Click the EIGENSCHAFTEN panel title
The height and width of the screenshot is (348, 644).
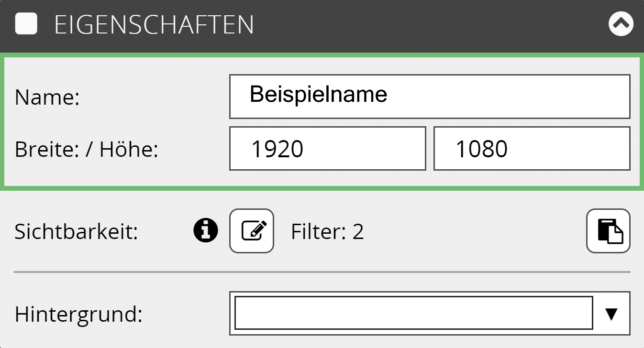click(154, 25)
